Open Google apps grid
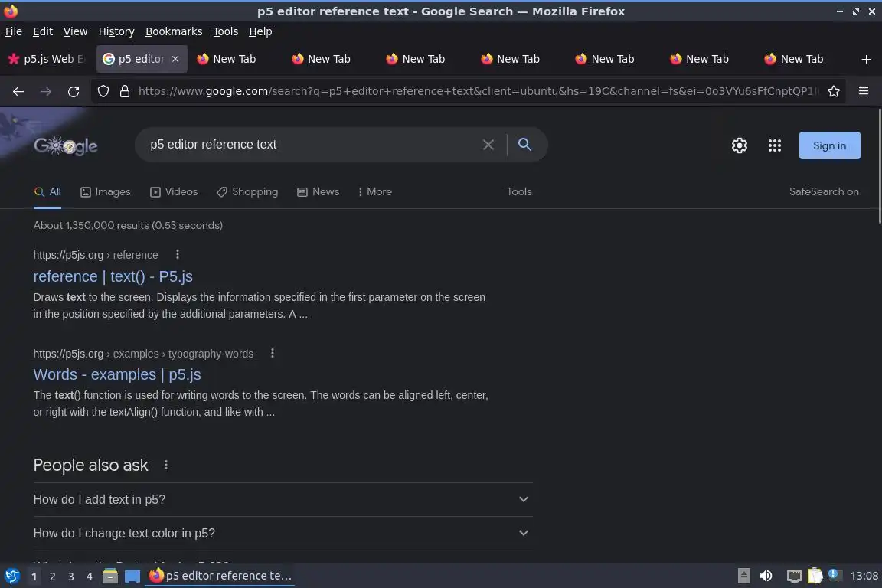This screenshot has width=882, height=588. click(x=775, y=145)
